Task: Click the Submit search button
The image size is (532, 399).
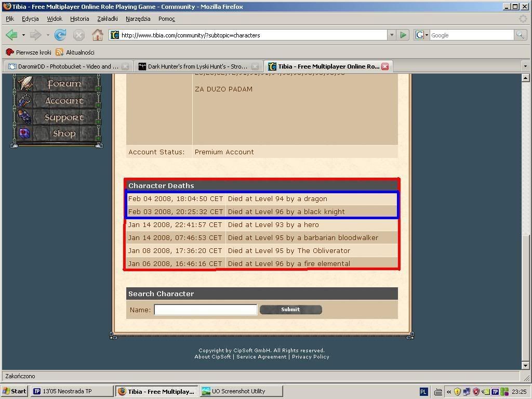Action: pos(291,310)
